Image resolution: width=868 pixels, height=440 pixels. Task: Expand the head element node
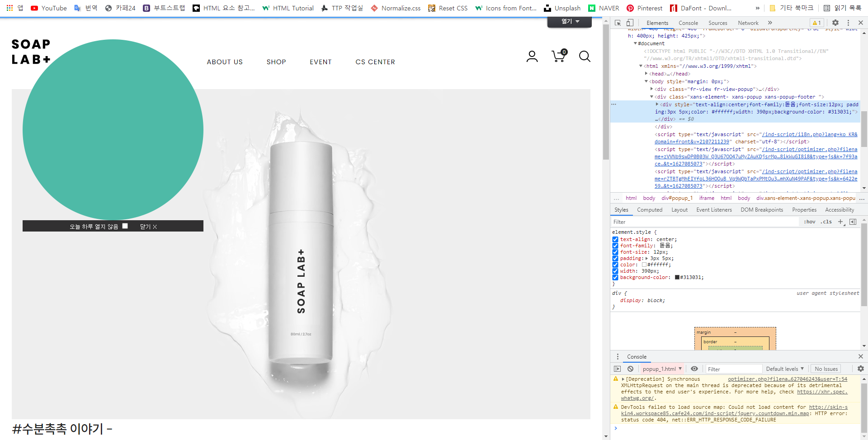pos(646,73)
